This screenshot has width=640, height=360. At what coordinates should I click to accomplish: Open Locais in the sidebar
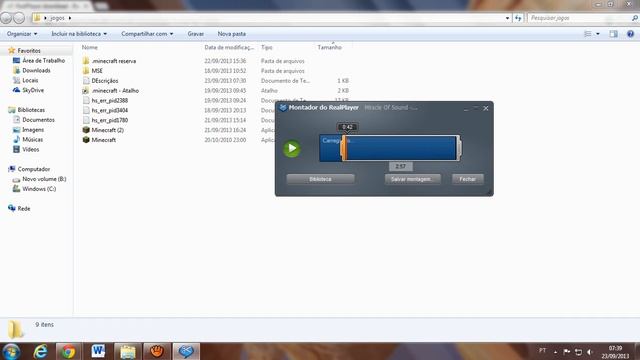click(30, 80)
